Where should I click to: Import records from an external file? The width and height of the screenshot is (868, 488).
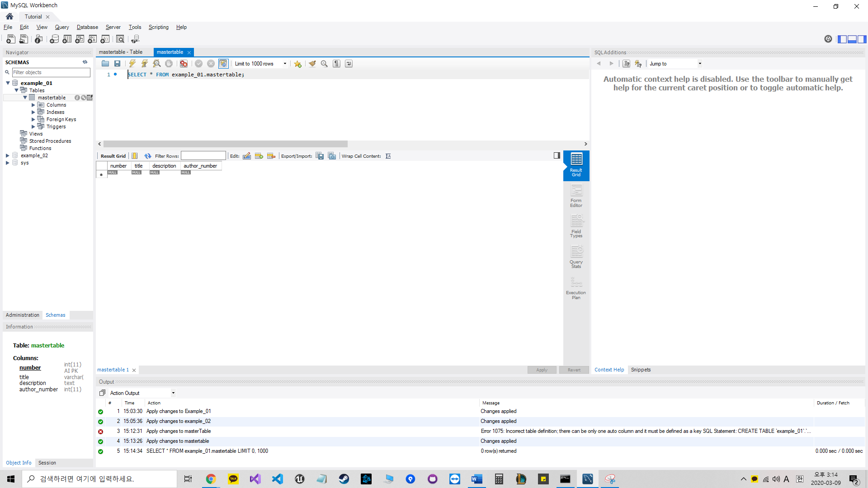[x=332, y=156]
